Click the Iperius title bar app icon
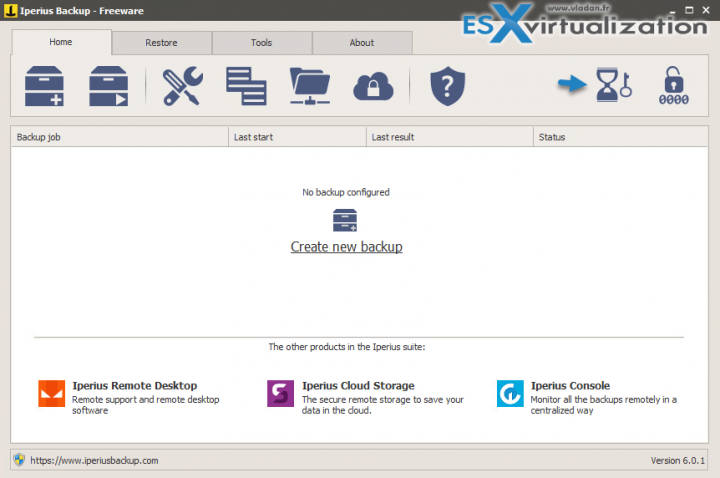 (10, 11)
